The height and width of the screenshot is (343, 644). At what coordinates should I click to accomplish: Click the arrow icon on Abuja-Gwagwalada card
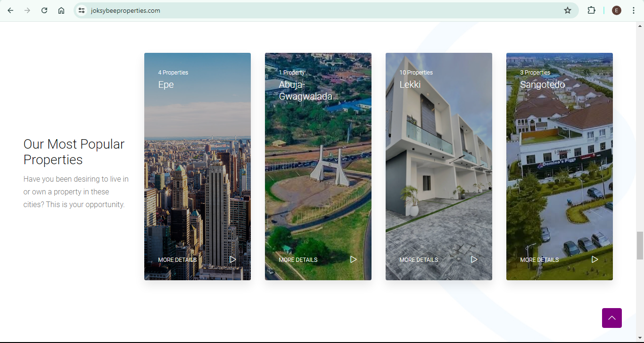pyautogui.click(x=354, y=259)
